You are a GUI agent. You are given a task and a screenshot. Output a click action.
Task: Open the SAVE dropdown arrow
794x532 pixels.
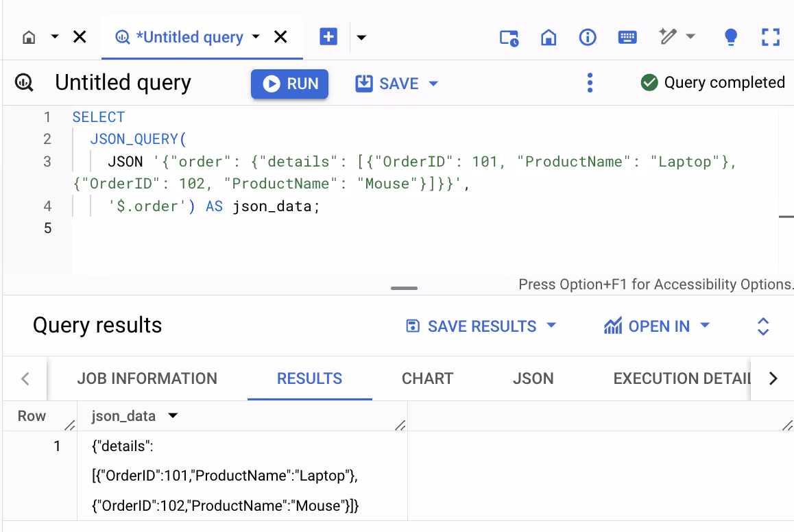tap(433, 84)
